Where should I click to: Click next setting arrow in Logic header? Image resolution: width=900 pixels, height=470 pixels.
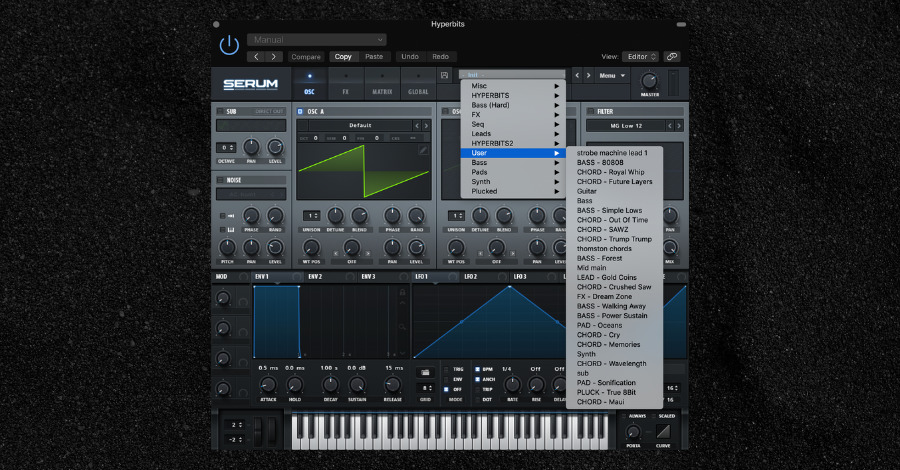click(274, 56)
